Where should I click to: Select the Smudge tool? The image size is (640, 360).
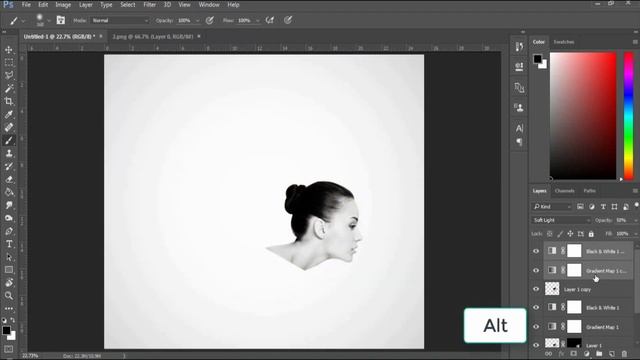9,205
